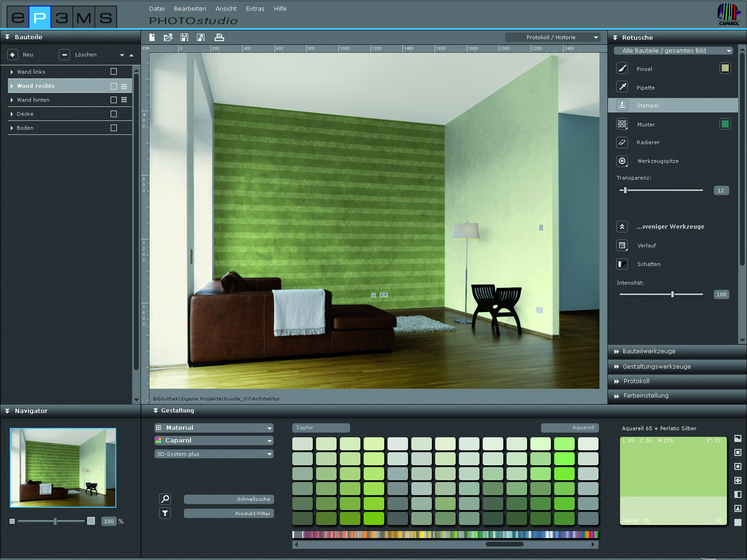Open the Bearbeiten menu
Image resolution: width=747 pixels, height=560 pixels.
coord(190,9)
